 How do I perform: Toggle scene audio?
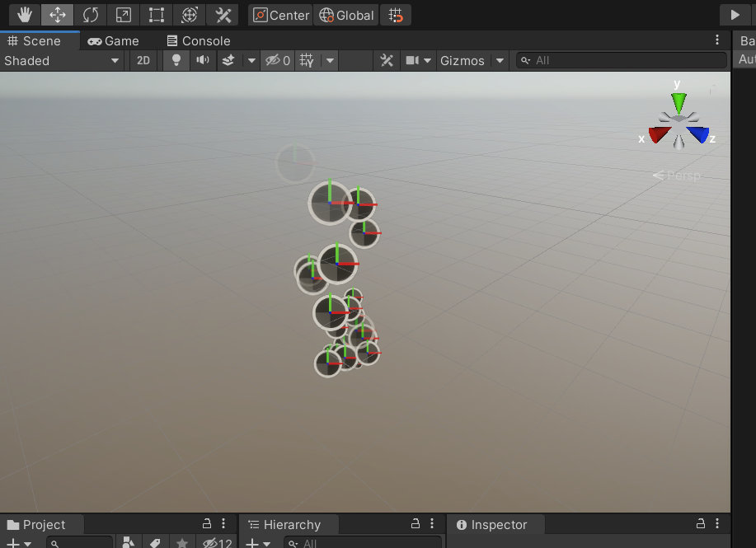[x=203, y=61]
